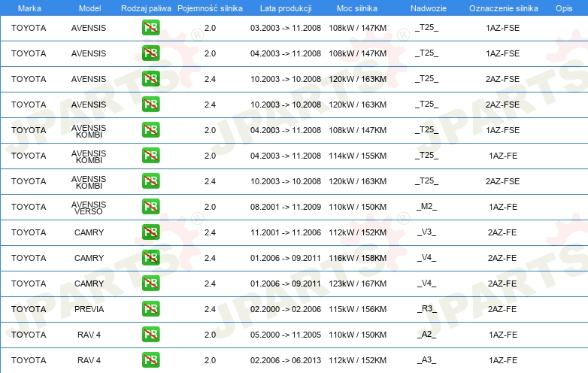Screen dimensions: 588x373
Task: Click the Moc silnika column header
Action: (357, 8)
